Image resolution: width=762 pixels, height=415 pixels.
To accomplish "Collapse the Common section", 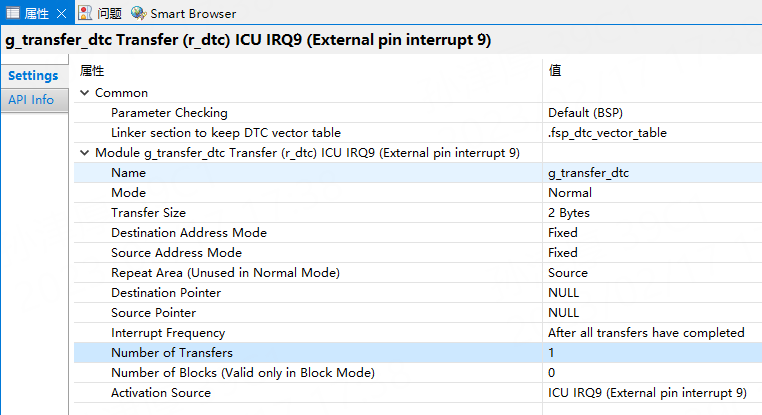I will [85, 93].
